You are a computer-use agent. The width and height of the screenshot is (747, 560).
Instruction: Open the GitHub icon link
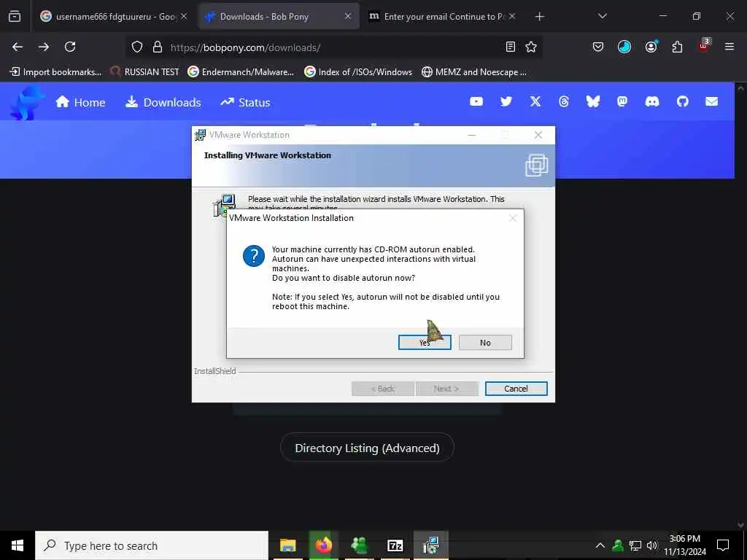682,101
